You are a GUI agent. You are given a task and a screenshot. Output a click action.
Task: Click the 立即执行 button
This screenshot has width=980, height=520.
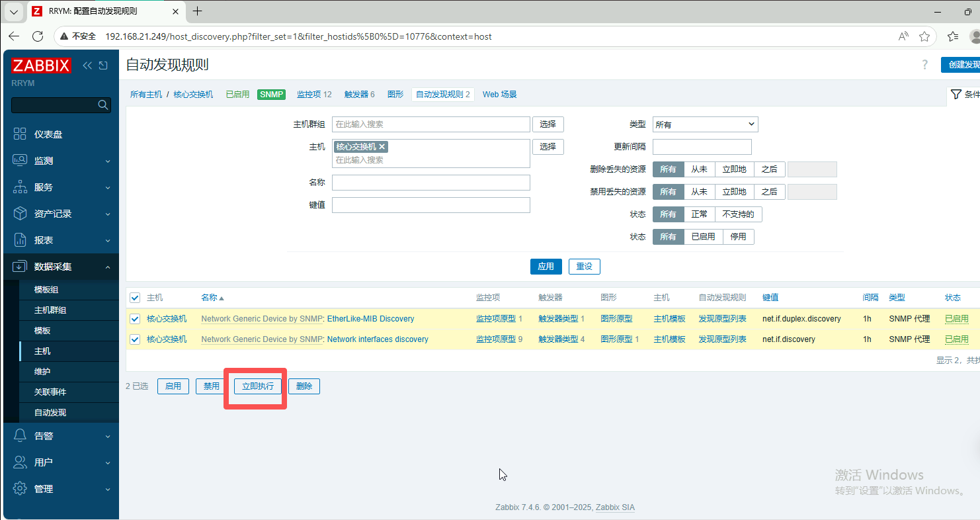(x=257, y=386)
